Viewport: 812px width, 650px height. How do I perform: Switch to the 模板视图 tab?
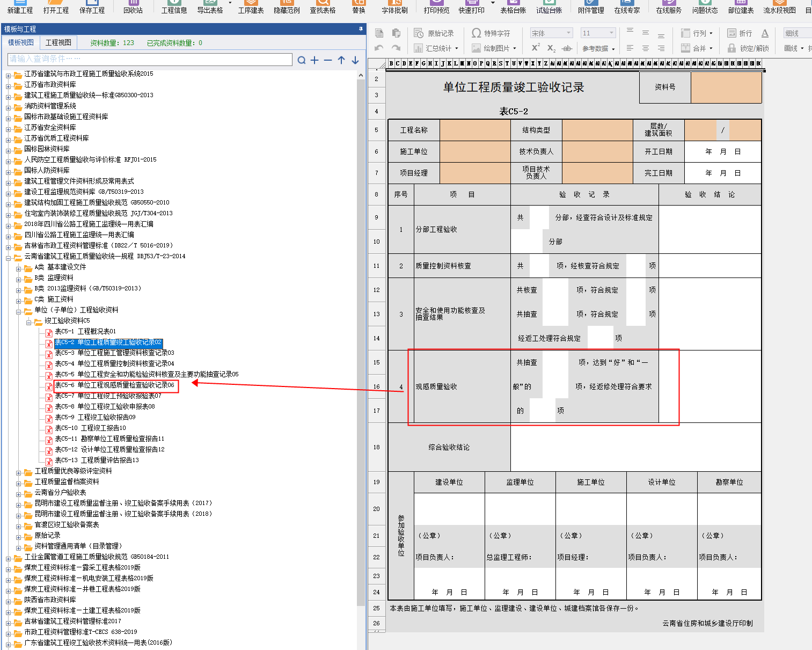point(21,42)
